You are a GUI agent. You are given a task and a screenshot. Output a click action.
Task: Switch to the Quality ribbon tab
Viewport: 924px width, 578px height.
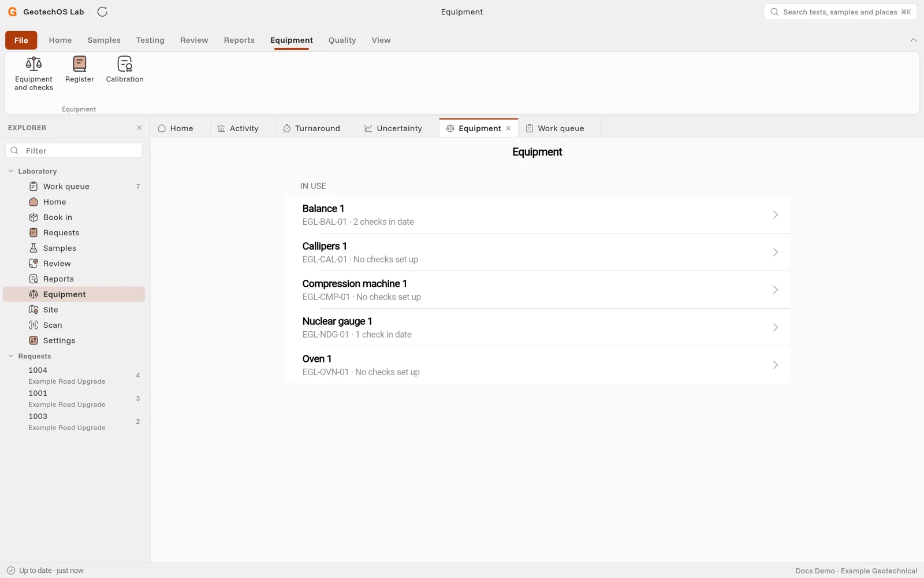click(342, 40)
